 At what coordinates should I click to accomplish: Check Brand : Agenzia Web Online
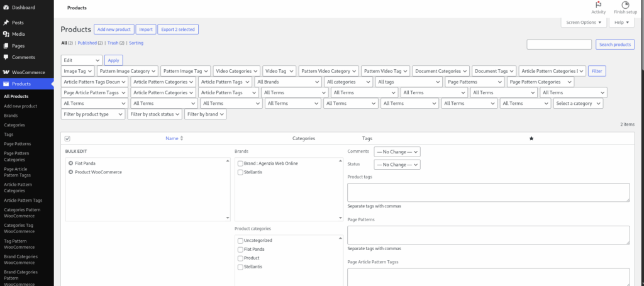(240, 163)
